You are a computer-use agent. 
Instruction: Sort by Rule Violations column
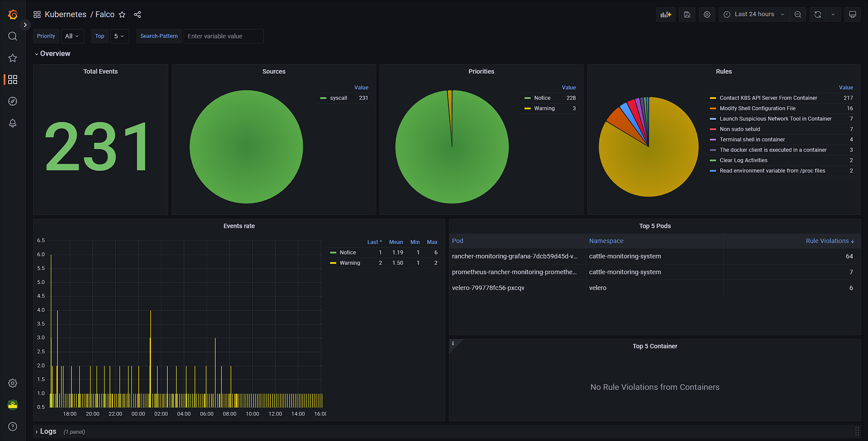[830, 241]
